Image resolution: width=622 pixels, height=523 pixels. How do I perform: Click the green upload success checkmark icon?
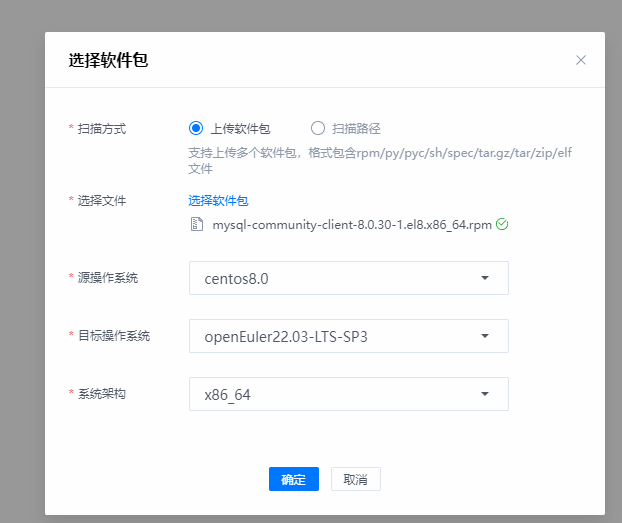click(502, 225)
